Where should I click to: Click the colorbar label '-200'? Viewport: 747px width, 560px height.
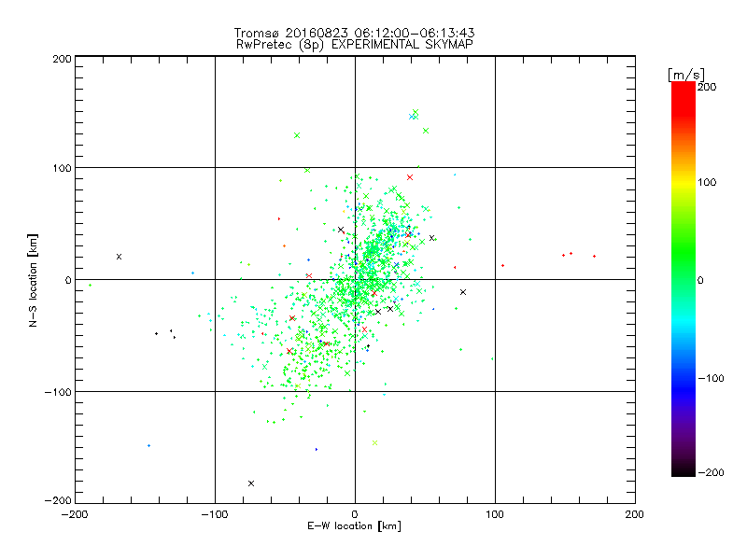[x=711, y=472]
